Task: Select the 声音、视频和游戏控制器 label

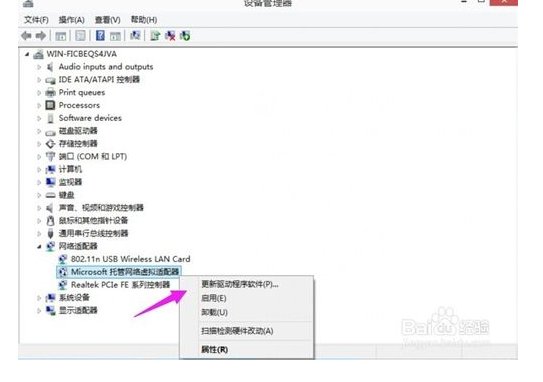Action: 101,208
